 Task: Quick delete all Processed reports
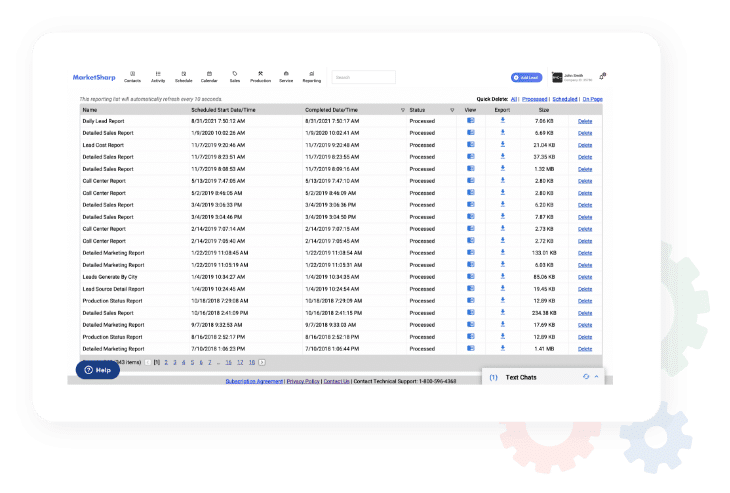pos(534,99)
